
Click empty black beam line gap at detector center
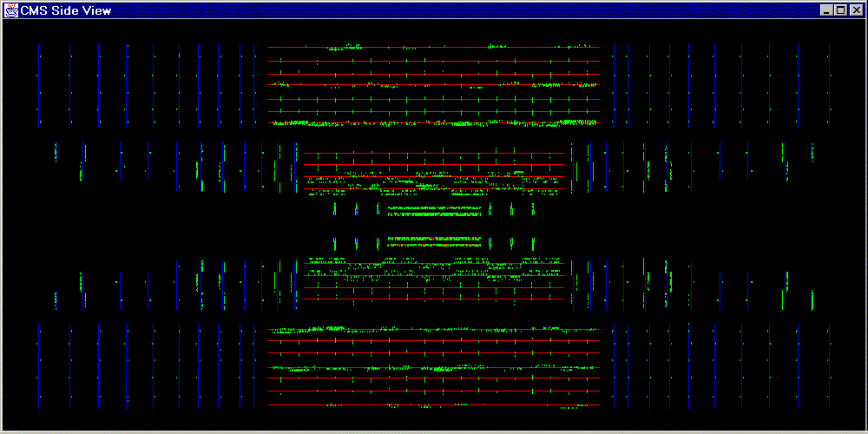(x=434, y=224)
